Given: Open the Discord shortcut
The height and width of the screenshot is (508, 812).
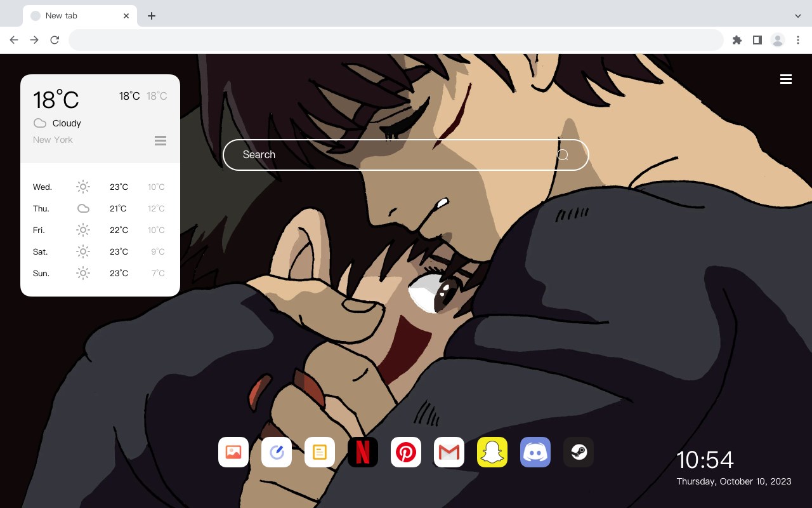Looking at the screenshot, I should pyautogui.click(x=535, y=452).
